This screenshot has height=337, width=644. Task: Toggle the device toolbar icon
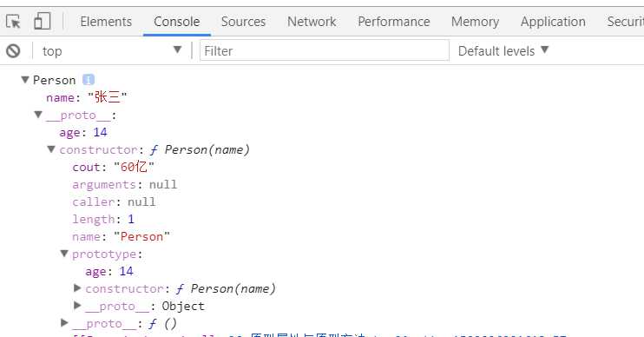click(x=42, y=21)
